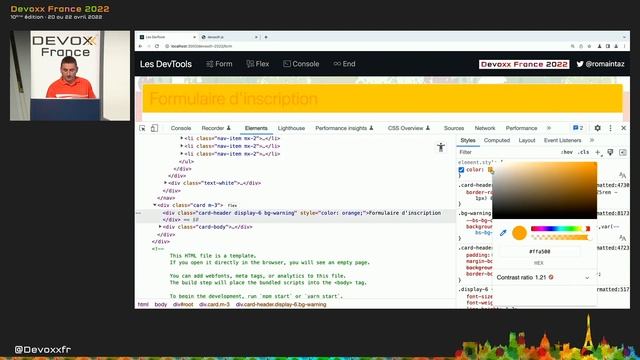Open the Performance insights tab
640x360 pixels.
(x=344, y=128)
